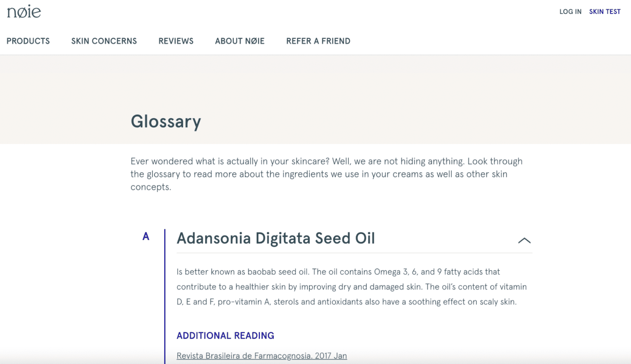
Task: Click the baobab seed oil description text
Action: (x=351, y=287)
